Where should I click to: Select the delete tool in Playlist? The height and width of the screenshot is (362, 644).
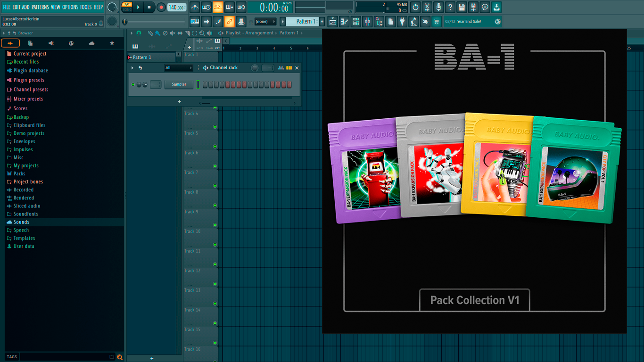point(165,33)
